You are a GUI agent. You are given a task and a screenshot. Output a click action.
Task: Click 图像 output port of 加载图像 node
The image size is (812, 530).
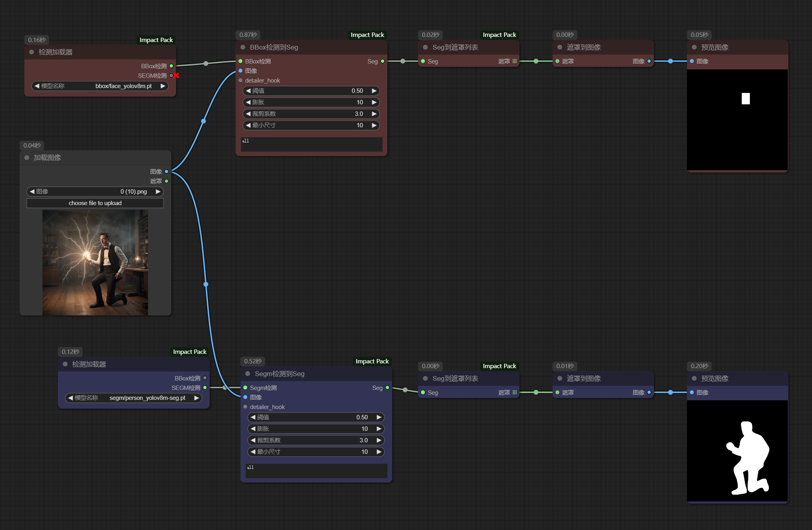166,171
